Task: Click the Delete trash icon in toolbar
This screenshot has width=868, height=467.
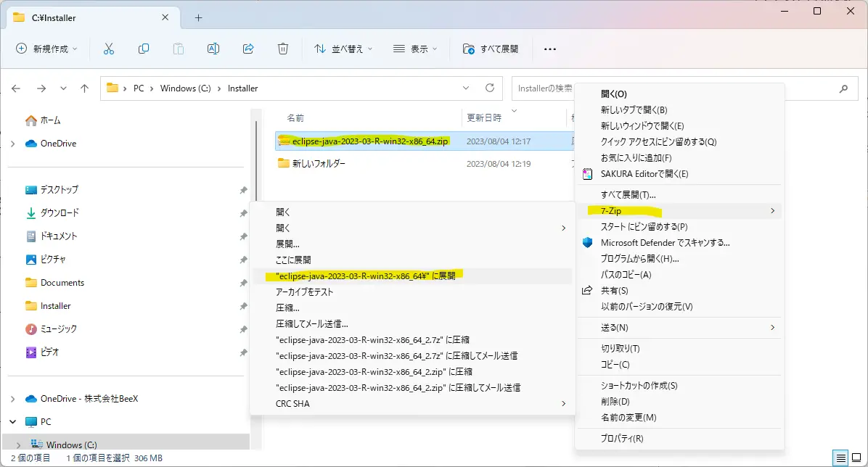Action: click(x=283, y=49)
